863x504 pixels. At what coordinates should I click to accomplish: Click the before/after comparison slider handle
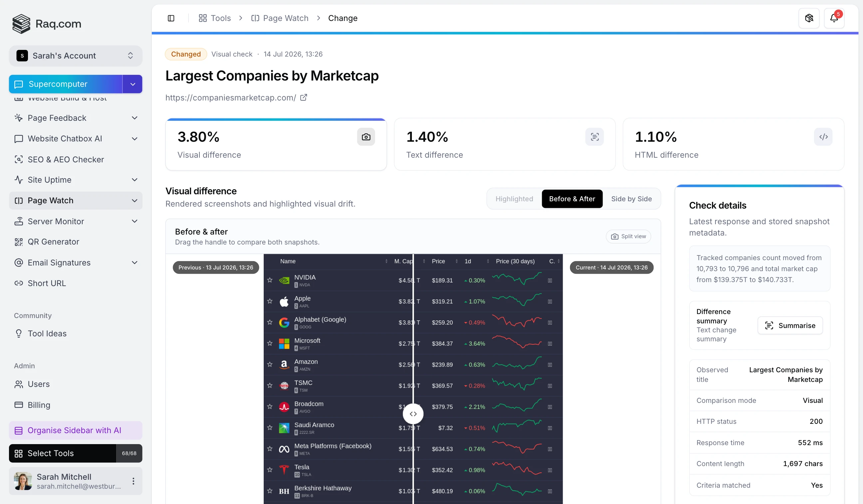pyautogui.click(x=413, y=414)
